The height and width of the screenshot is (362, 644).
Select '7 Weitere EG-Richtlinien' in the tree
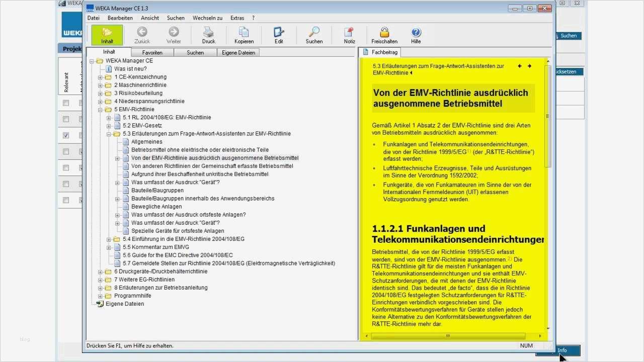tap(144, 280)
